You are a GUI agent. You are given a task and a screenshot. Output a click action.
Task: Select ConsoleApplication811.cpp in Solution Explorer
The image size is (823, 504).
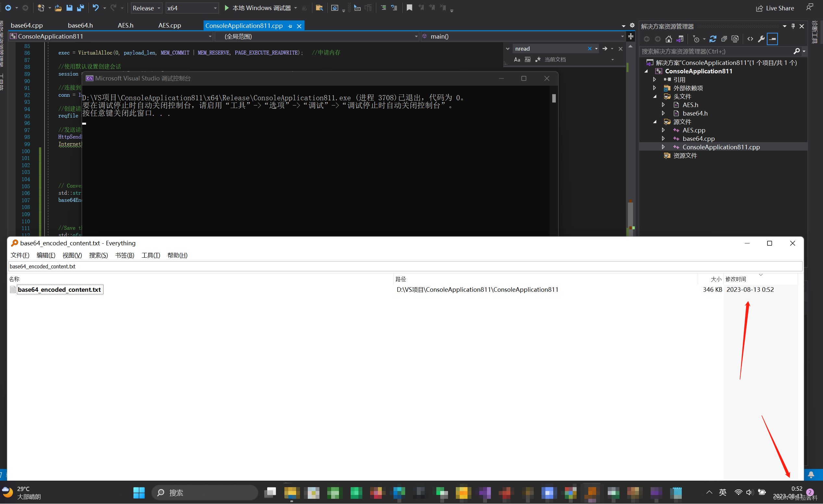point(721,147)
